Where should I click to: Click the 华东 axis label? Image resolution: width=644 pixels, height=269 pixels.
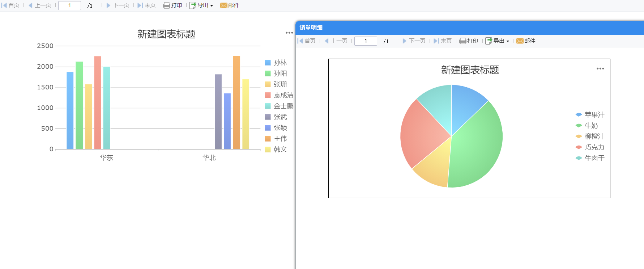point(107,158)
